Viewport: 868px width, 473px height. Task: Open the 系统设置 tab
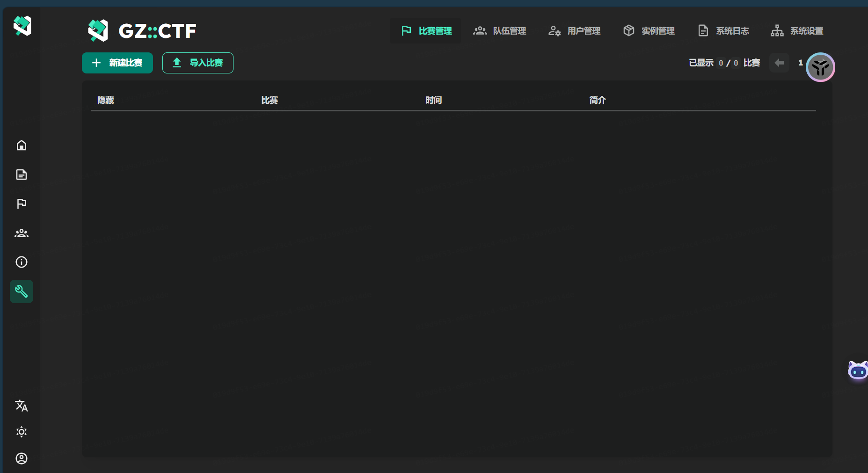(x=797, y=31)
